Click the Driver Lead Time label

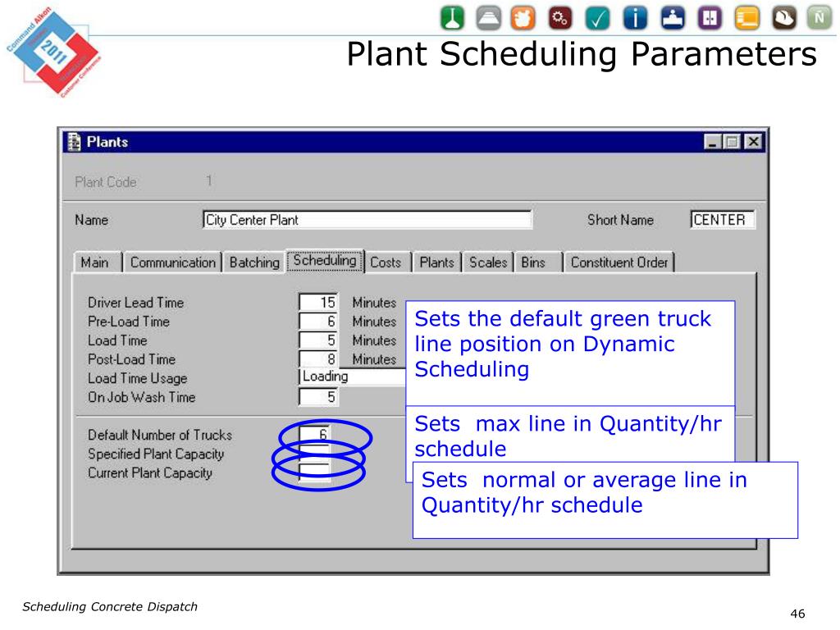(x=135, y=303)
